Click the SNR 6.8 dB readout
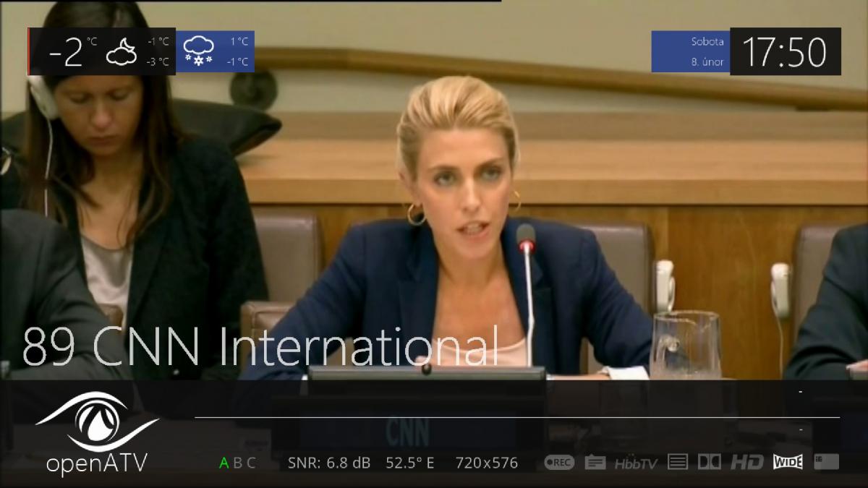868x488 pixels. [x=329, y=463]
